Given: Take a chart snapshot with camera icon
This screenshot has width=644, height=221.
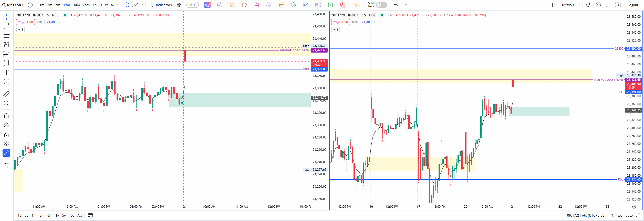Looking at the screenshot, I should 618,5.
